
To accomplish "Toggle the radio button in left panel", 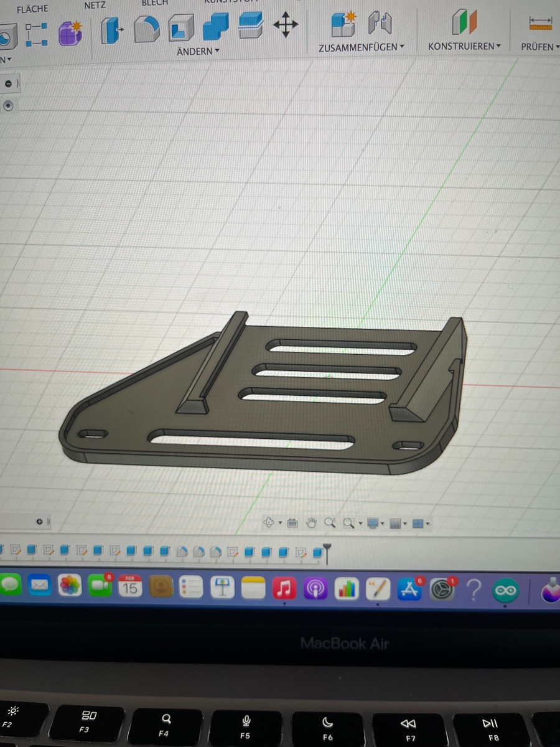I will tap(8, 106).
